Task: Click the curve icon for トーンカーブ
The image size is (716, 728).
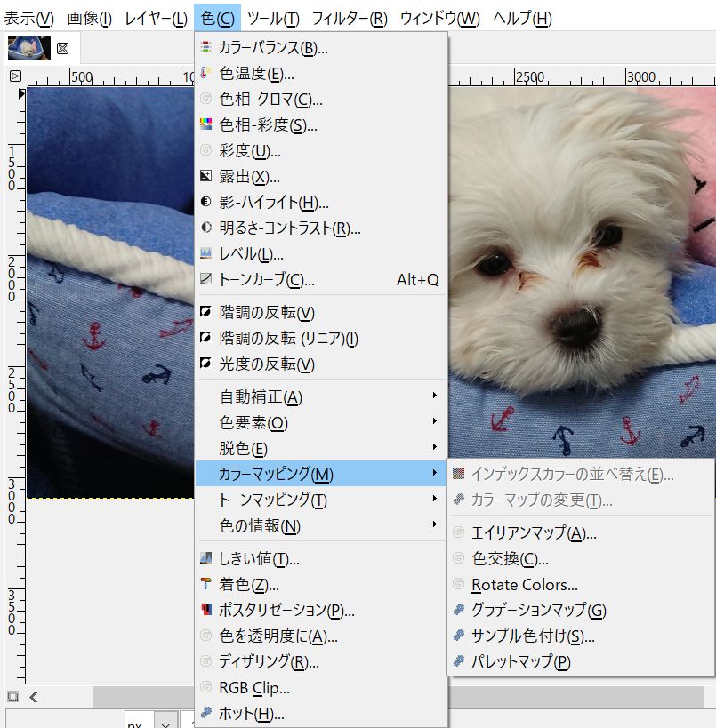Action: [205, 279]
